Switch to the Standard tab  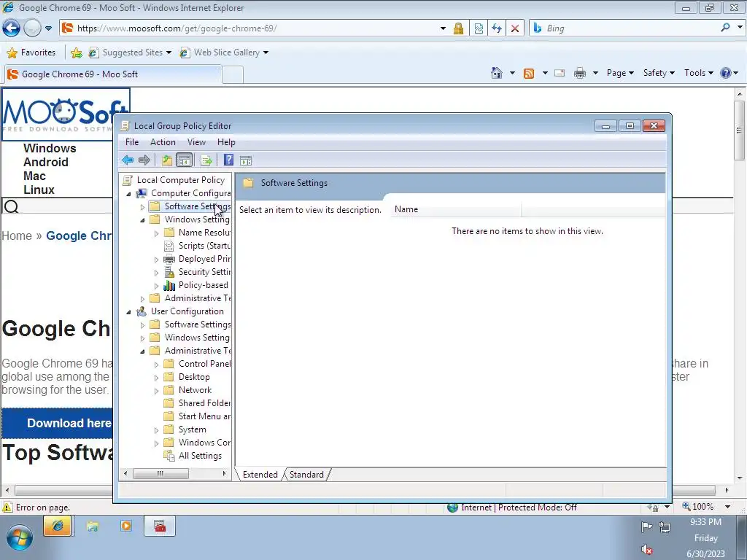click(x=306, y=474)
